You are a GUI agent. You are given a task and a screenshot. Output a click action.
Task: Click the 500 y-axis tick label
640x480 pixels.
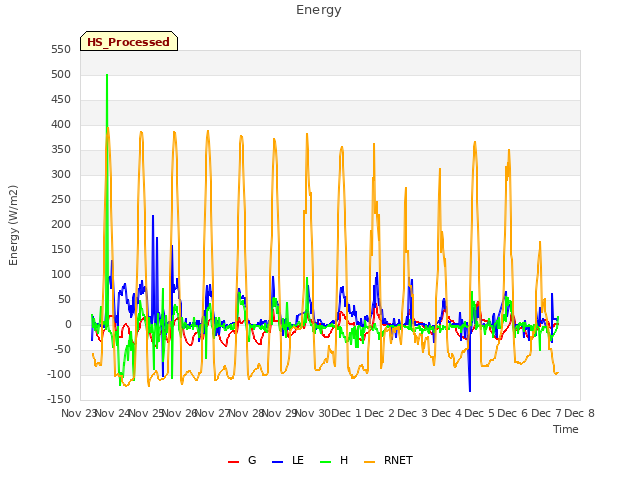[x=61, y=74]
